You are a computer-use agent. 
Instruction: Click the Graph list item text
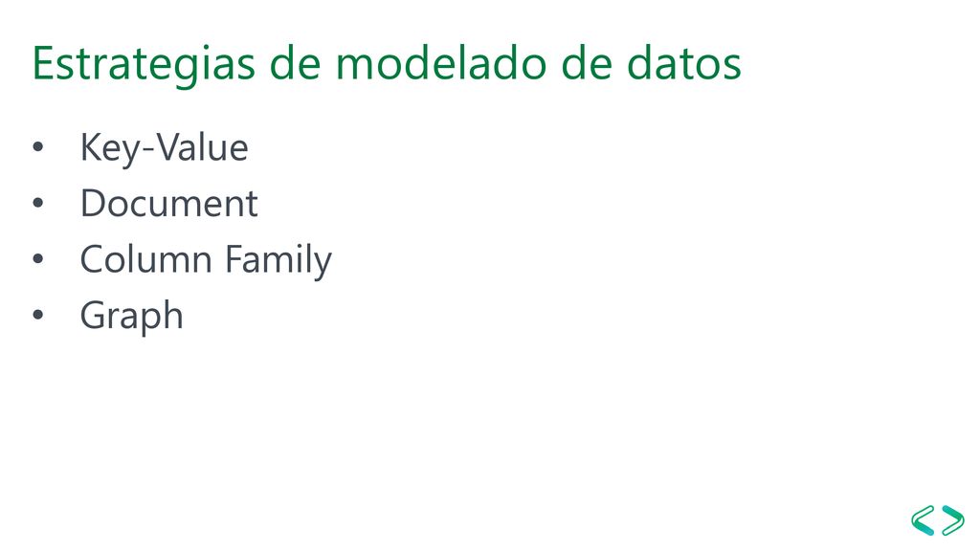131,316
